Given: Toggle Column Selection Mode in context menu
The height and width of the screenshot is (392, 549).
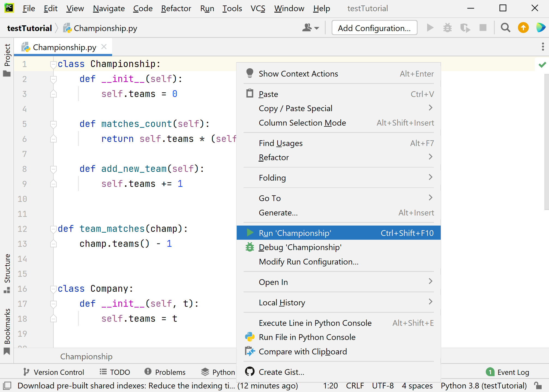Looking at the screenshot, I should (302, 123).
